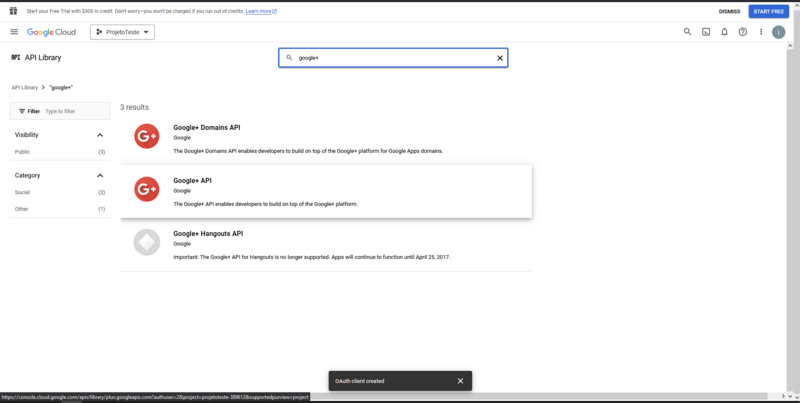Click the horizontal scrollbar at bottom
Viewport: 800px width, 403px height.
tap(539, 396)
